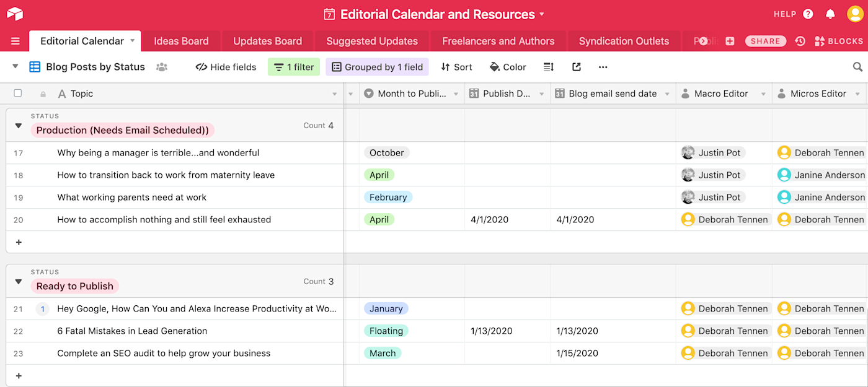
Task: Switch to the Ideas Board tab
Action: pyautogui.click(x=181, y=41)
